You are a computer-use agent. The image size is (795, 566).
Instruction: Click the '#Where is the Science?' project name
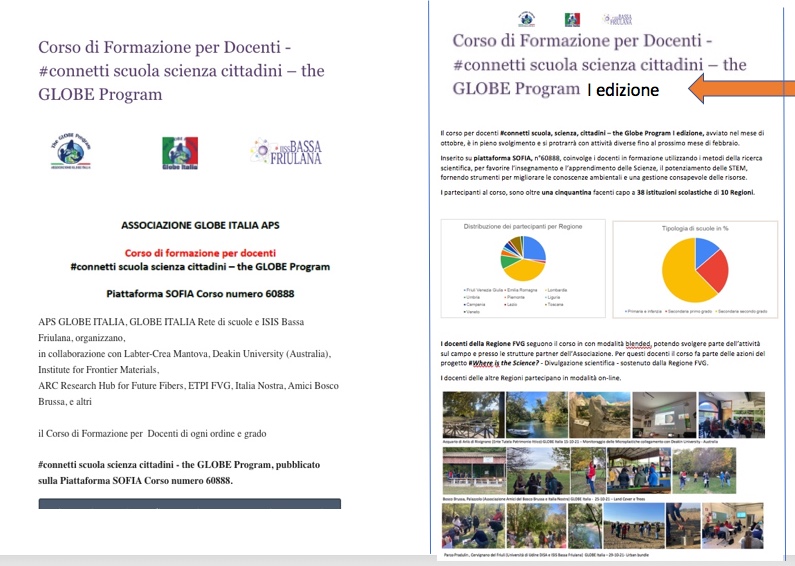click(503, 363)
